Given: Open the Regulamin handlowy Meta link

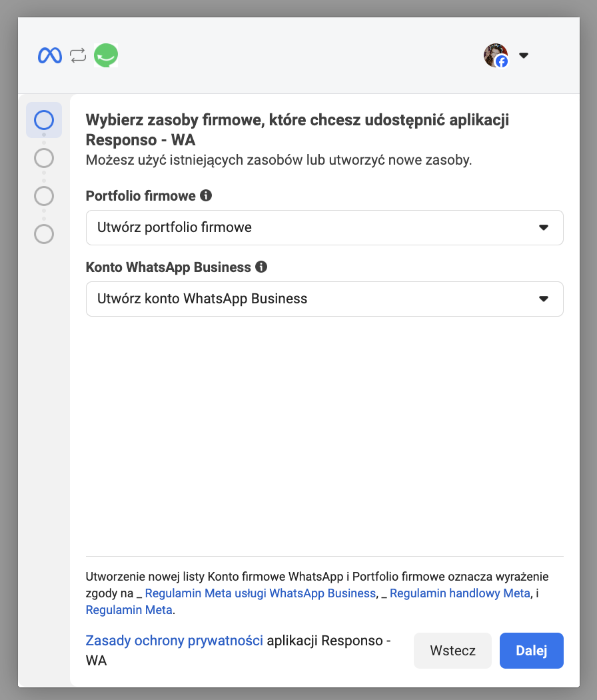Looking at the screenshot, I should 460,593.
